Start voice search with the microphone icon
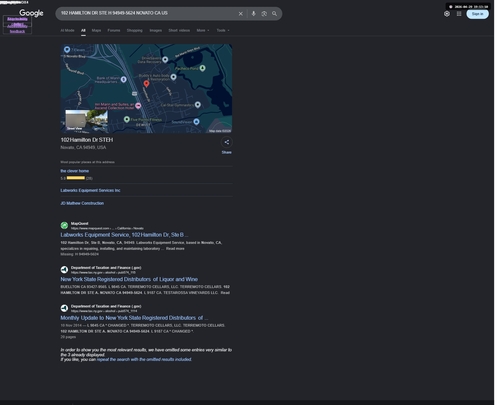This screenshot has height=405, width=500. (254, 14)
